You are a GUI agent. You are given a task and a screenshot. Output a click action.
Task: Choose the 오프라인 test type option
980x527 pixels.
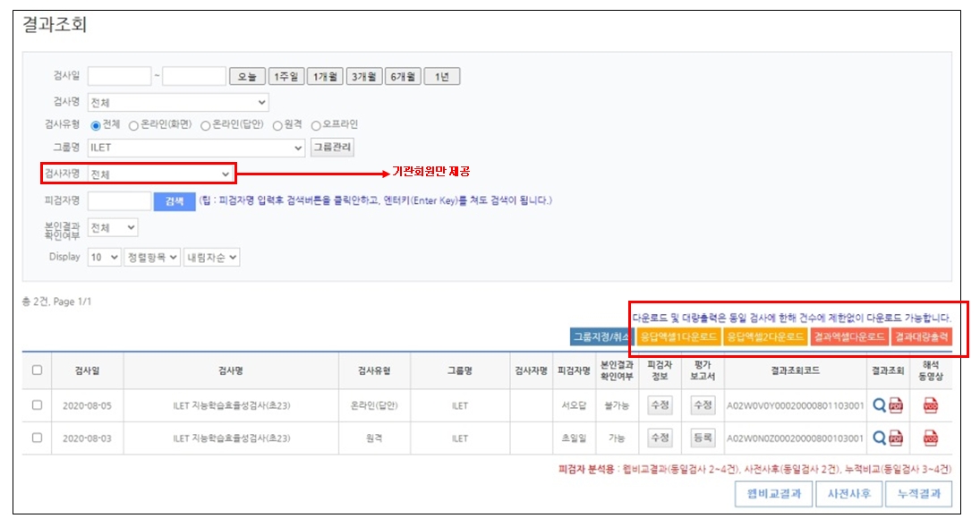pyautogui.click(x=316, y=125)
